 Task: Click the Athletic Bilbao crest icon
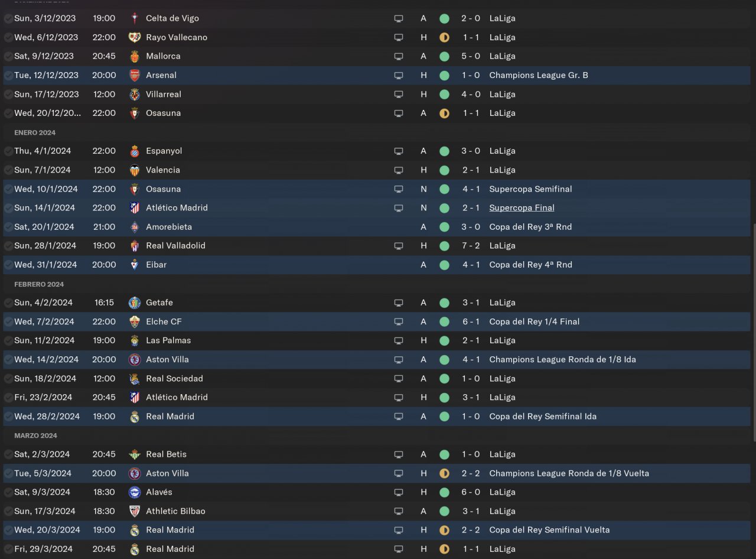[x=135, y=511]
